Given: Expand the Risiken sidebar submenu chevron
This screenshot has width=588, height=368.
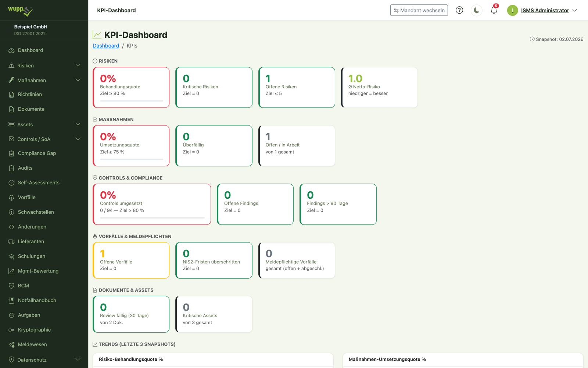Looking at the screenshot, I should [x=78, y=66].
